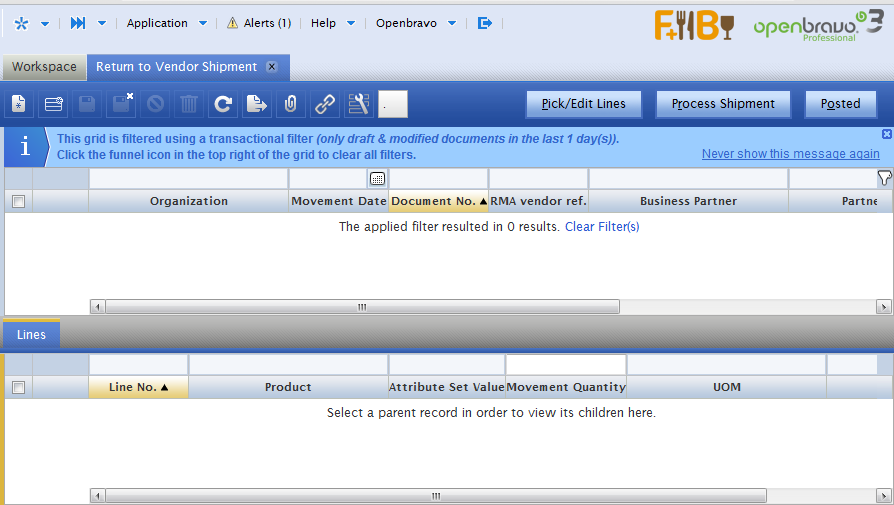Viewport: 894px width, 505px height.
Task: Open the dropdown arrow beside the asterisk icon
Action: coord(45,24)
